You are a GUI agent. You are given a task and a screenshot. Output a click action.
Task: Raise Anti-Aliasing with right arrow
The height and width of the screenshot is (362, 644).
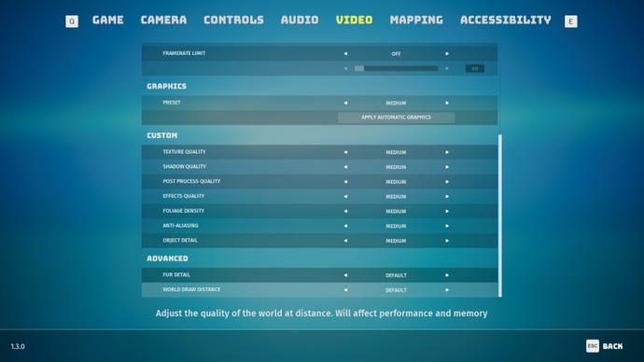447,226
